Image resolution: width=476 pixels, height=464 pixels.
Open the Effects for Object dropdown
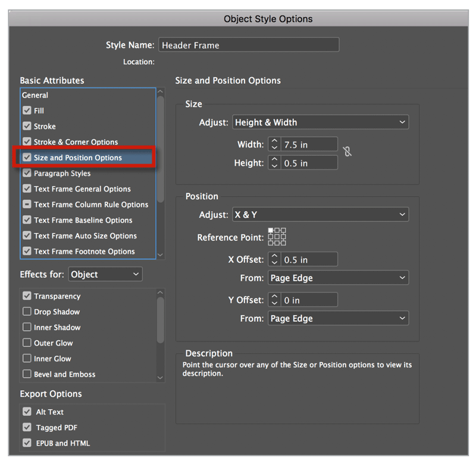tap(105, 274)
